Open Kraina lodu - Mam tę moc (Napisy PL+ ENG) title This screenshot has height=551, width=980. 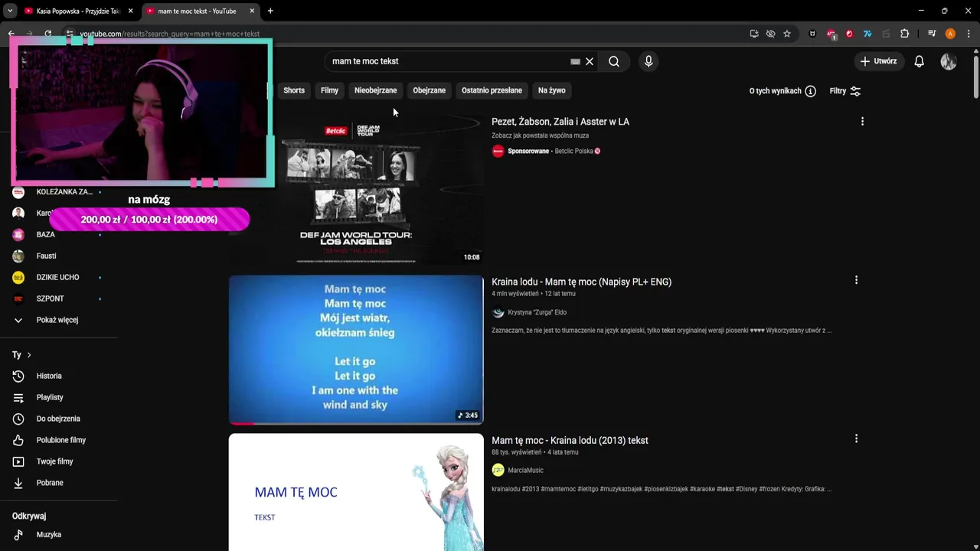click(x=581, y=282)
